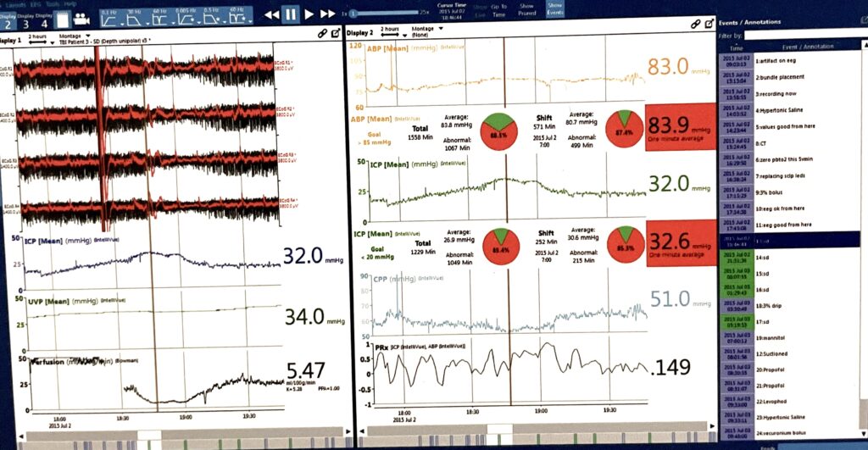Click the events list scroll-down arrow
868x450 pixels.
coord(864,433)
